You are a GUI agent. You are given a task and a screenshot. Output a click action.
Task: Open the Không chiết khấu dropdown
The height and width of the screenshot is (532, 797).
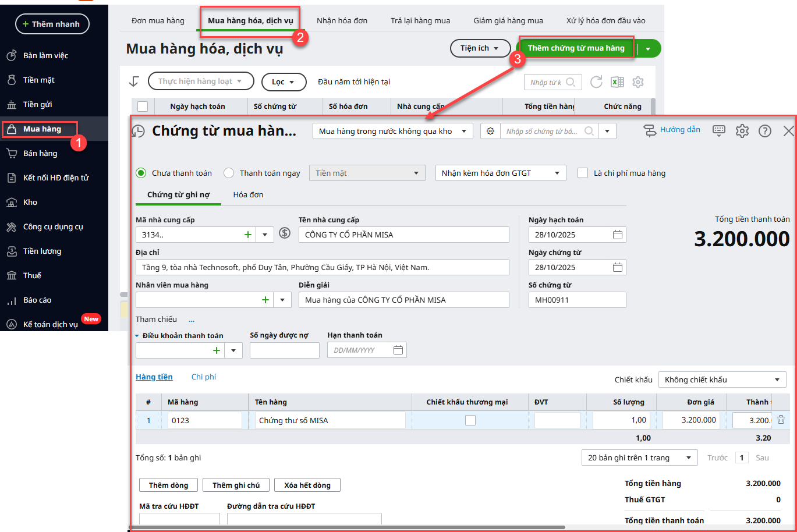tap(722, 380)
